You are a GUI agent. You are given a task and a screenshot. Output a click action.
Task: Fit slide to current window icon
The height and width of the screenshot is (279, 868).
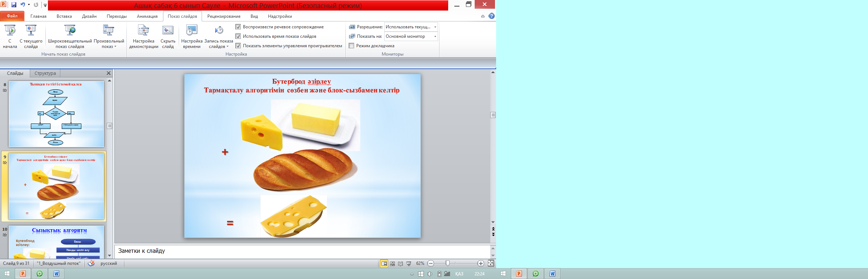[x=491, y=263]
